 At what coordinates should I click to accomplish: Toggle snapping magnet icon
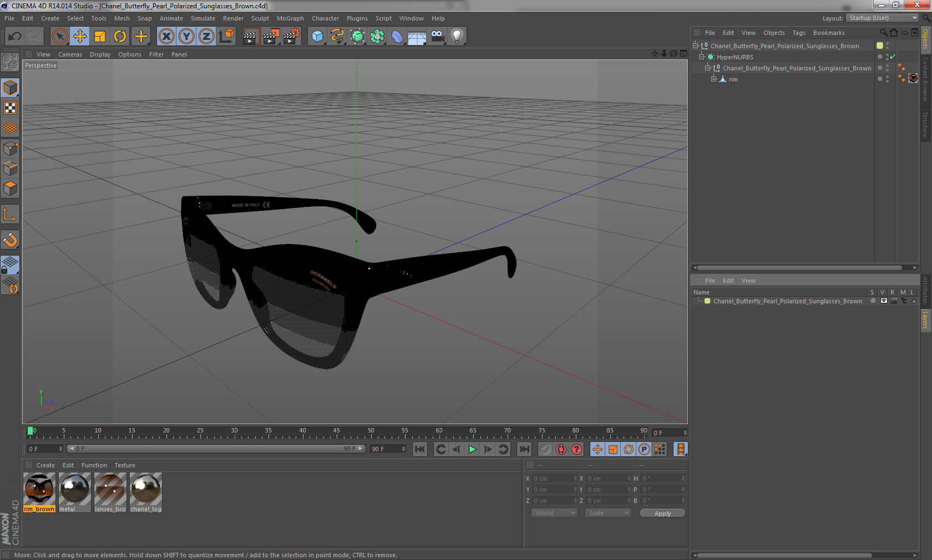tap(11, 240)
